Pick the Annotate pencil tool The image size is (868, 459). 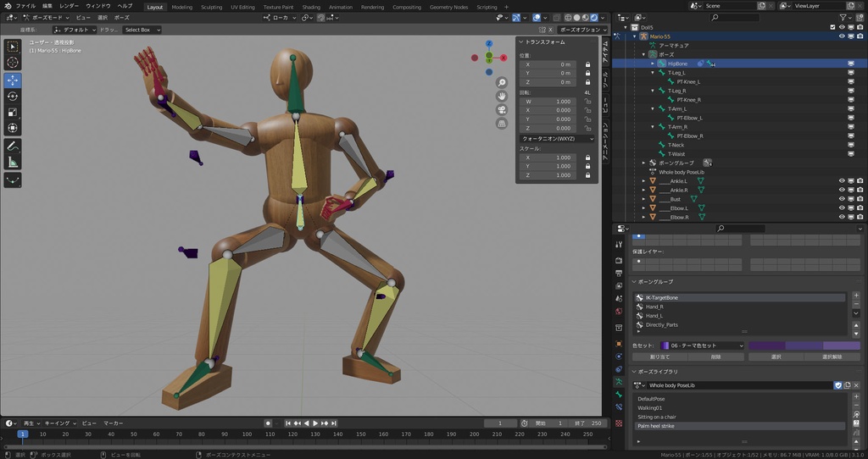point(13,146)
